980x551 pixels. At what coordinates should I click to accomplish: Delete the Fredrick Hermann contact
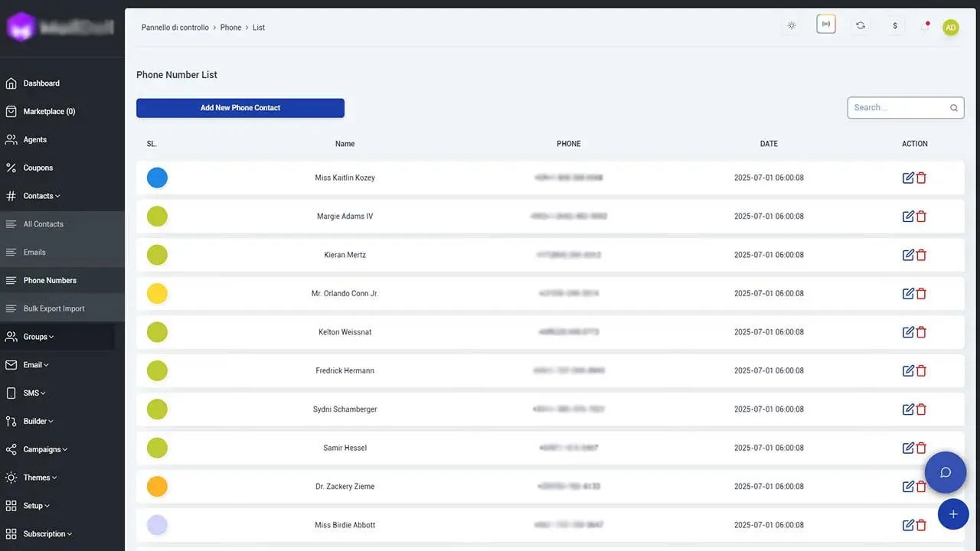pos(921,370)
